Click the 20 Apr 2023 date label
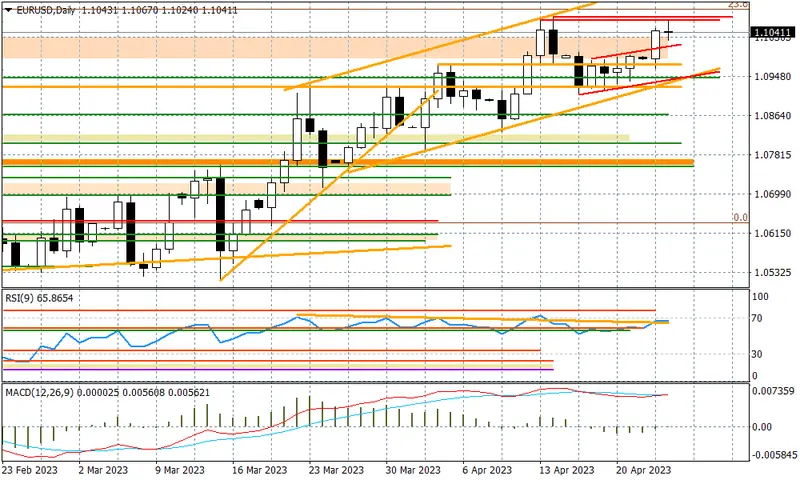This screenshot has height=480, width=800. [x=643, y=470]
